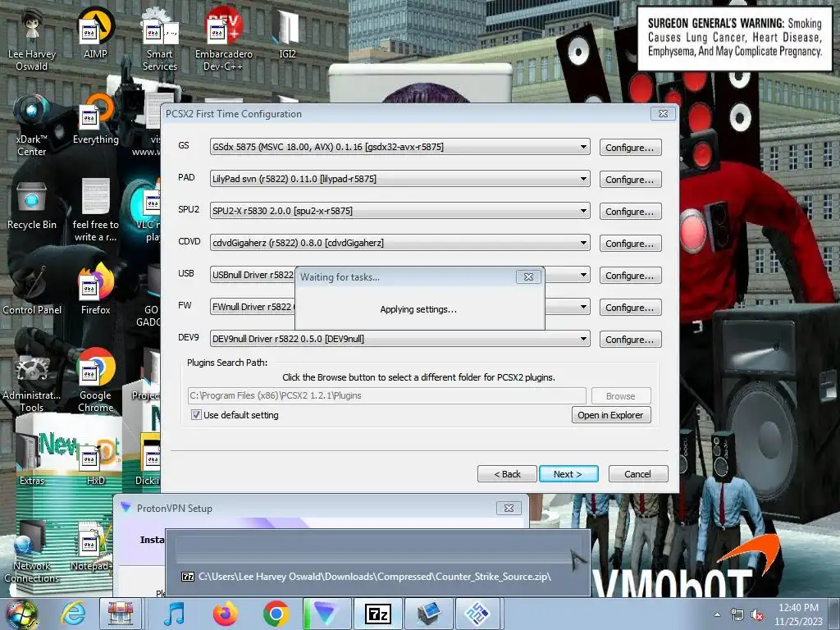Cancel the PCSX2 first time configuration
The image size is (840, 630).
pyautogui.click(x=637, y=474)
